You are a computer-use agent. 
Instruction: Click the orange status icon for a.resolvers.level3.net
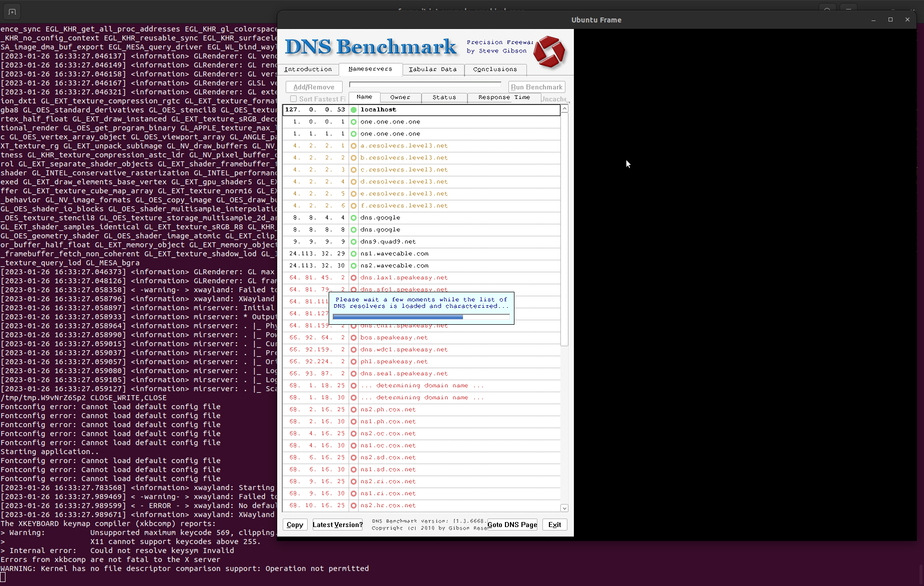coord(354,146)
